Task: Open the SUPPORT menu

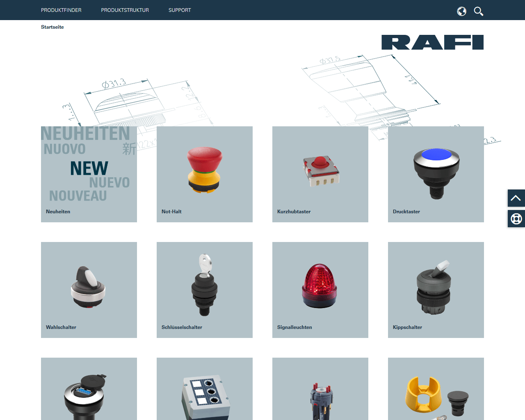Action: (179, 10)
